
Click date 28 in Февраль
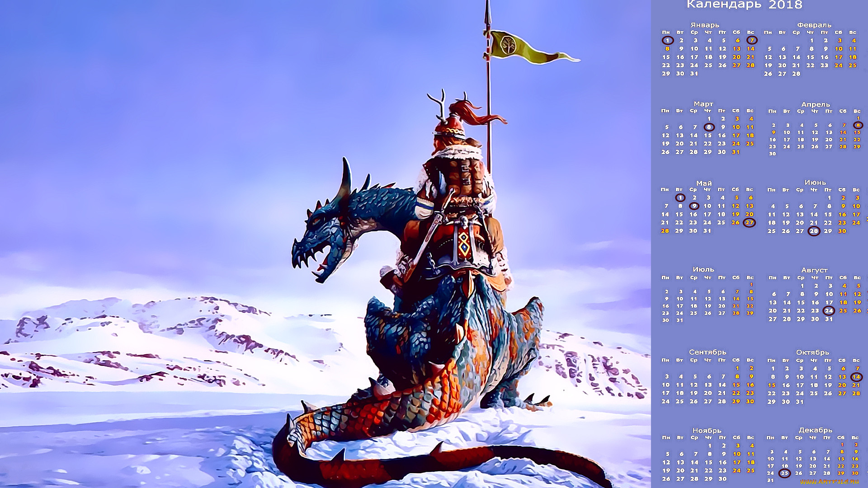[796, 74]
